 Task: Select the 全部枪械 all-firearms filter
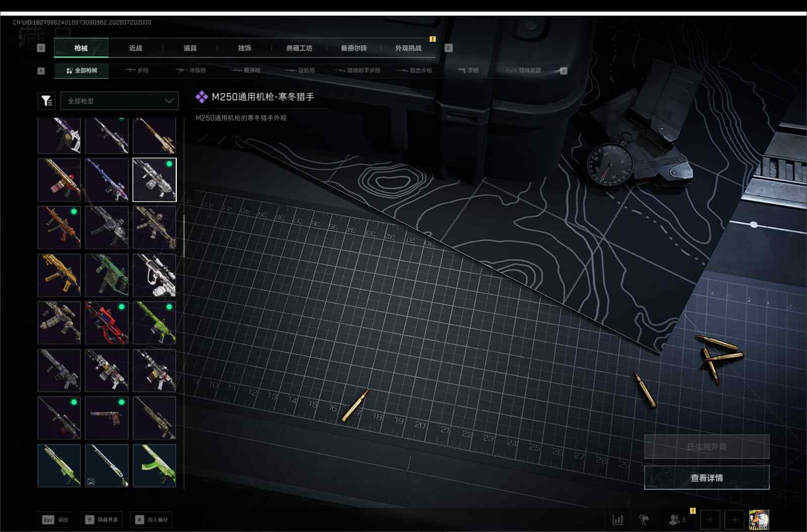(81, 71)
